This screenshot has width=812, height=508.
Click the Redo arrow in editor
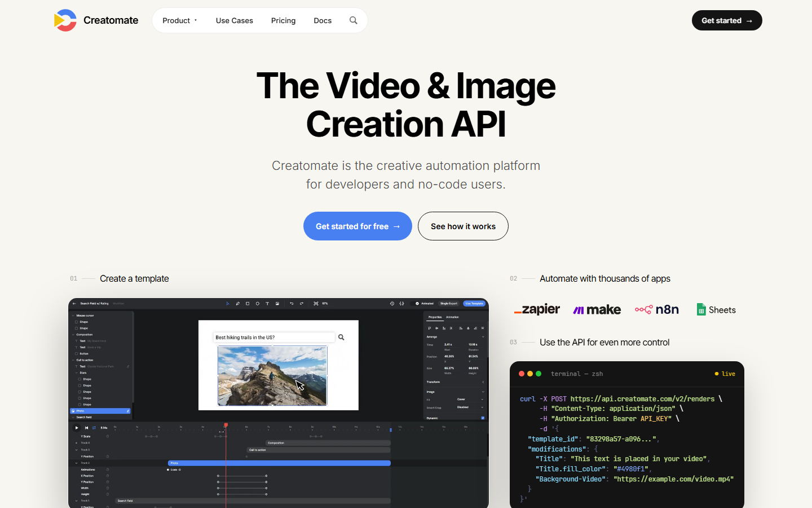click(302, 304)
